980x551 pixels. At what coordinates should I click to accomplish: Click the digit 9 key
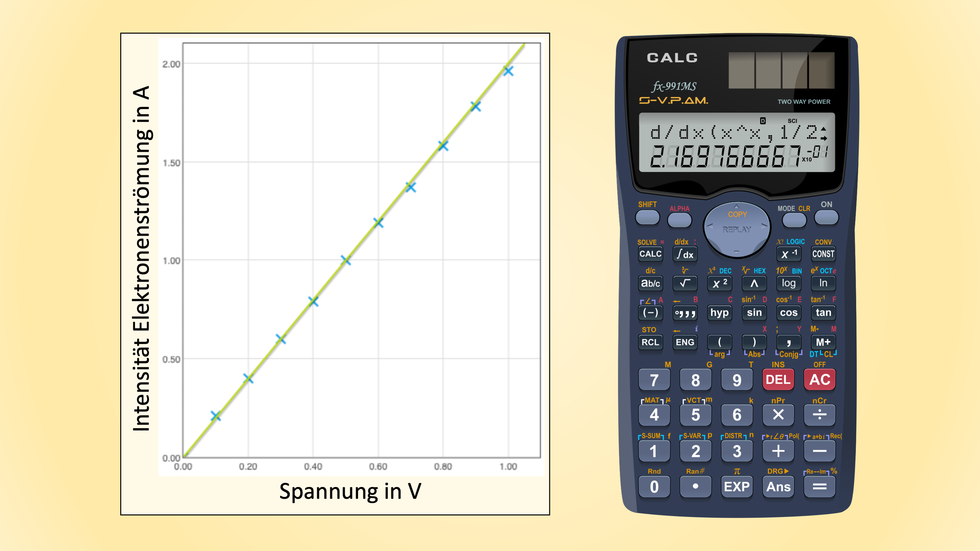pyautogui.click(x=737, y=380)
